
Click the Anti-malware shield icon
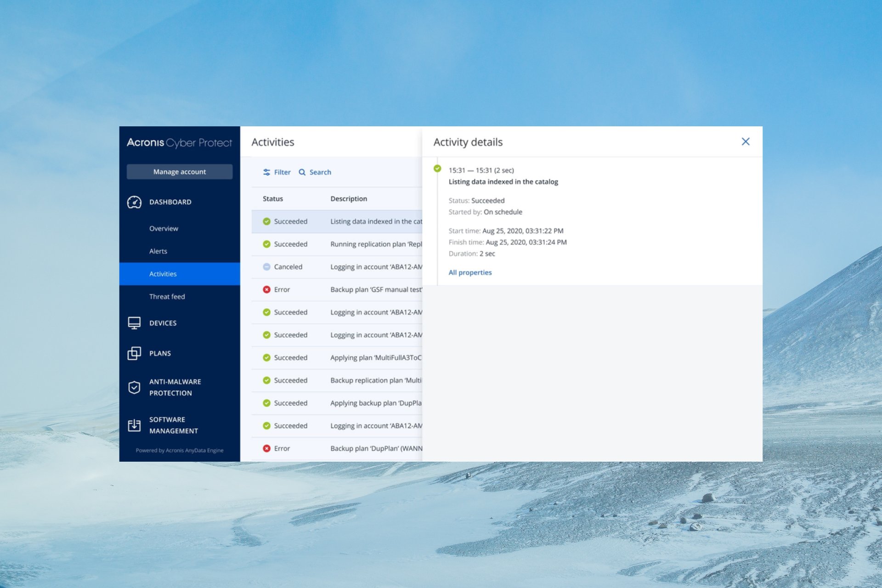(134, 387)
